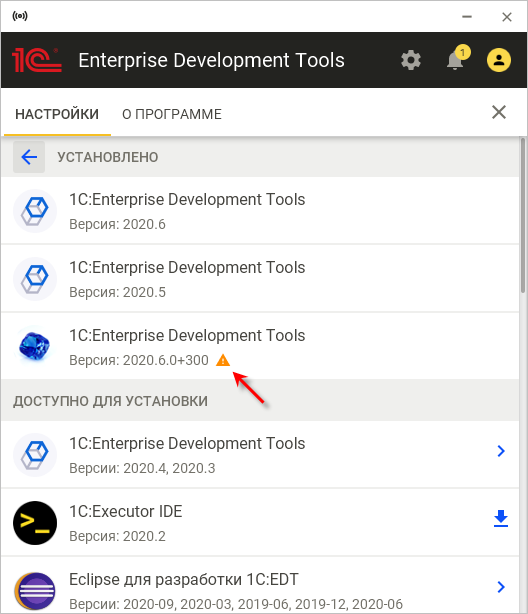Image resolution: width=528 pixels, height=614 pixels.
Task: Select installed EDT version 2020.6 entry
Action: pos(260,211)
